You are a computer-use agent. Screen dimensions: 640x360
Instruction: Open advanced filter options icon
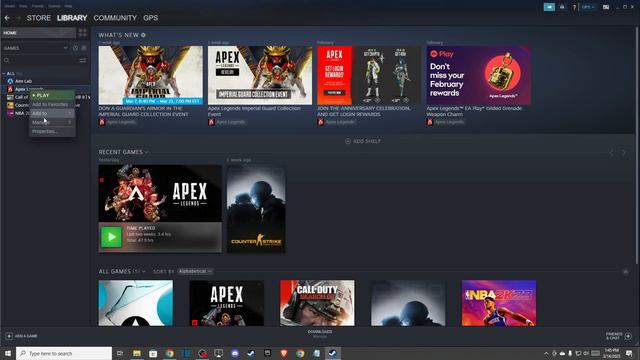tap(83, 60)
